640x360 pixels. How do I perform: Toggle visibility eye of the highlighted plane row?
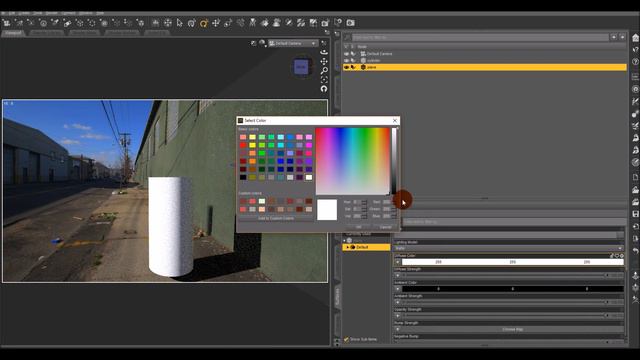tap(347, 67)
